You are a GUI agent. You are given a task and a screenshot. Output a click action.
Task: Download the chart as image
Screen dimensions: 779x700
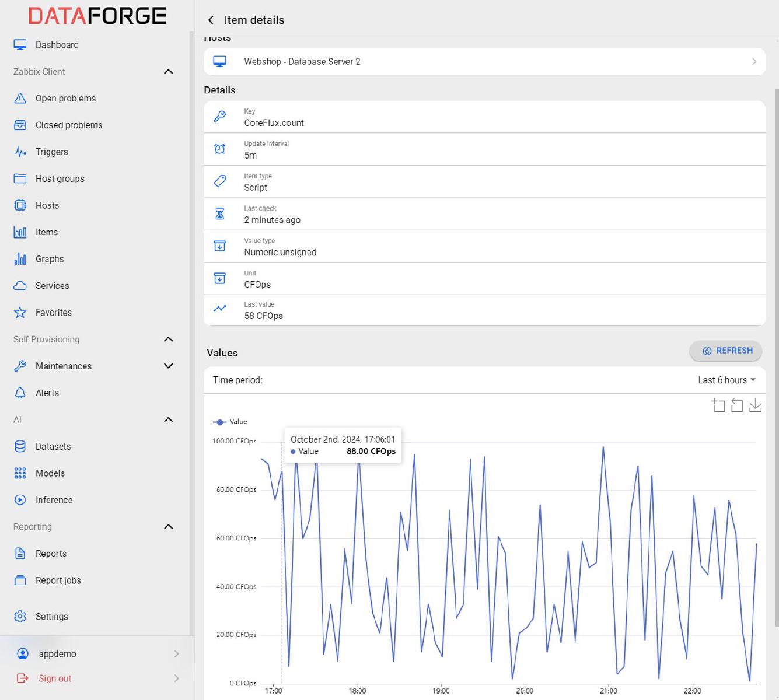click(755, 405)
